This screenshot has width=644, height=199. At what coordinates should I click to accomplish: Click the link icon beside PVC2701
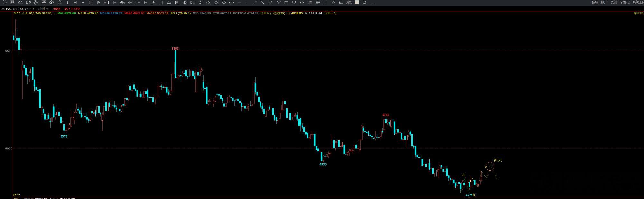click(3, 9)
